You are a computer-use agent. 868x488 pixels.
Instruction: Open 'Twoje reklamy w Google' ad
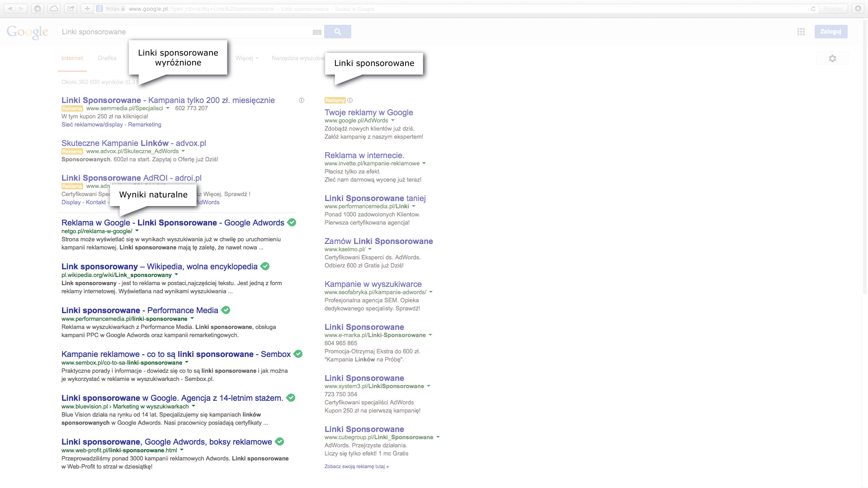369,113
